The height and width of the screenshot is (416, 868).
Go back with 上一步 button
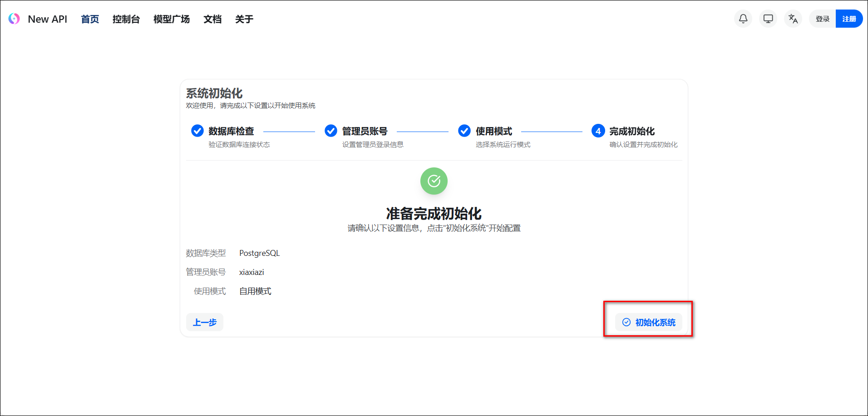point(205,322)
